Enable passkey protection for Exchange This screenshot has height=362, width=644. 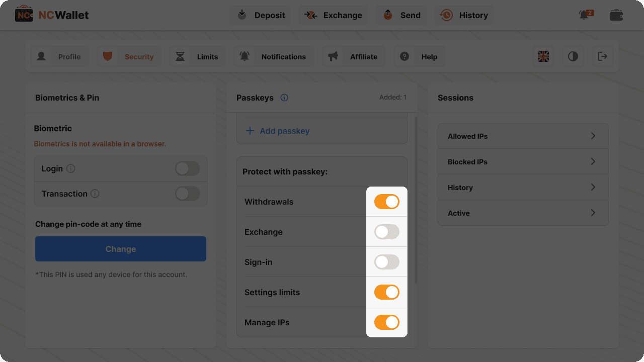386,232
